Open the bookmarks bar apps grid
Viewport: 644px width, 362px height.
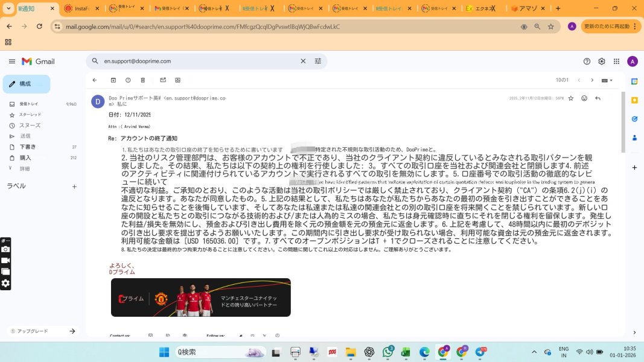coord(8,42)
